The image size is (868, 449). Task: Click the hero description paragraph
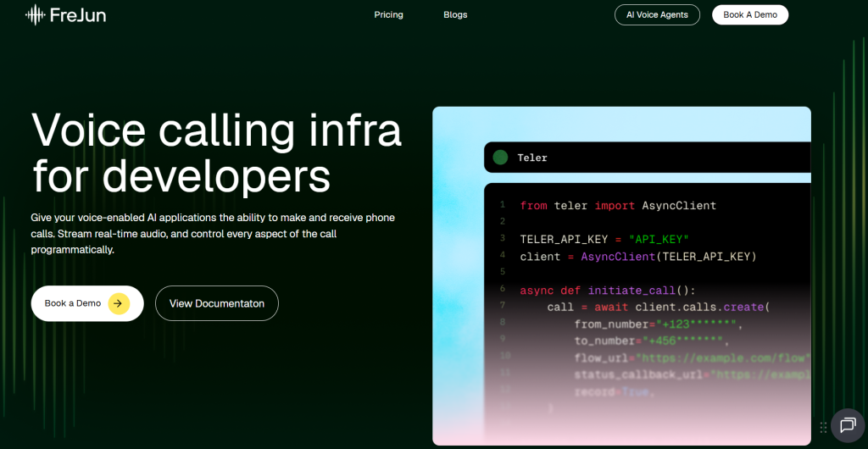[x=213, y=233]
